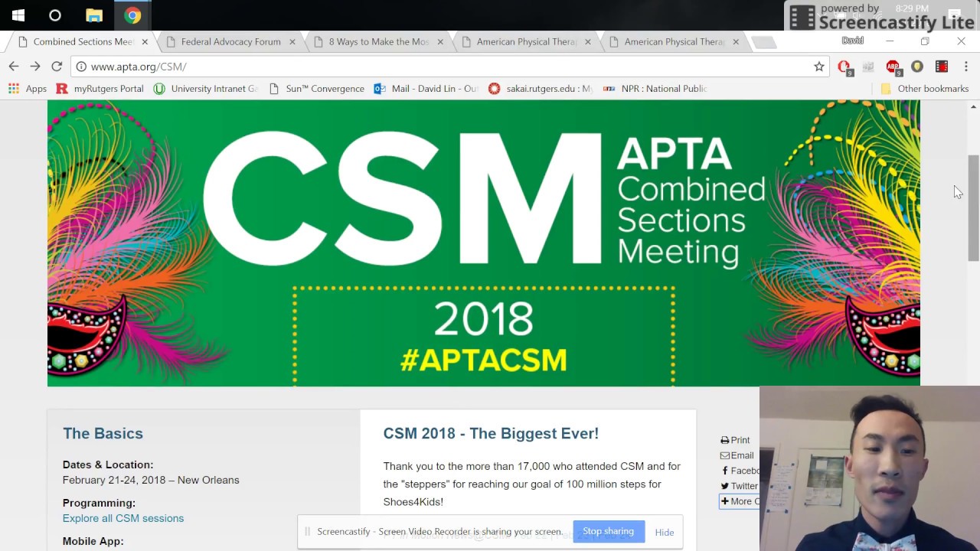Click 'CSM 2018 - The Biggest Ever!' heading
980x551 pixels.
491,433
